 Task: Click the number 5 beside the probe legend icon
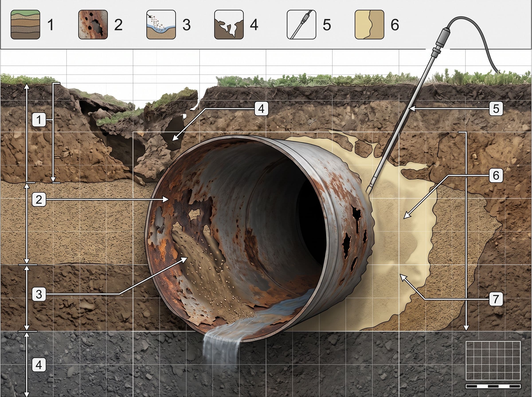327,25
